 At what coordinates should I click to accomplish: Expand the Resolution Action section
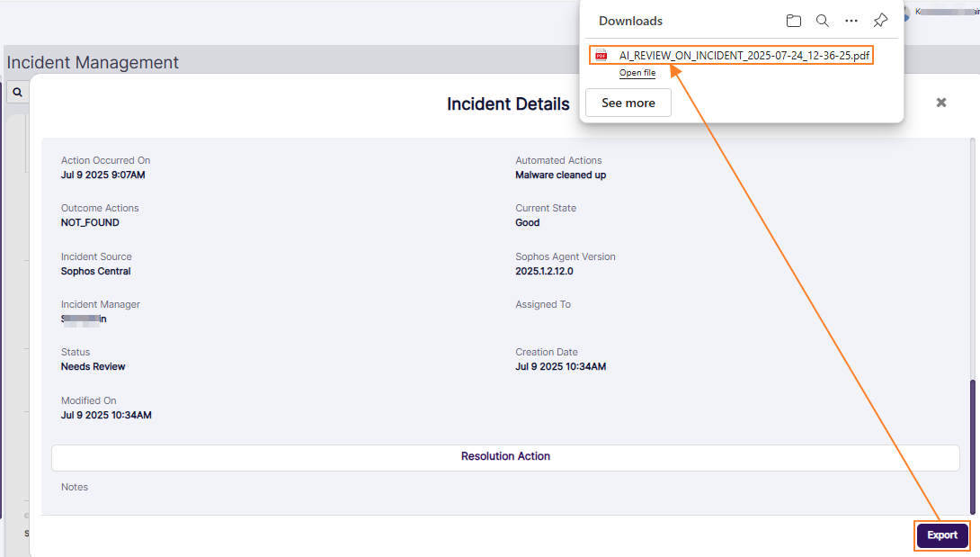505,456
